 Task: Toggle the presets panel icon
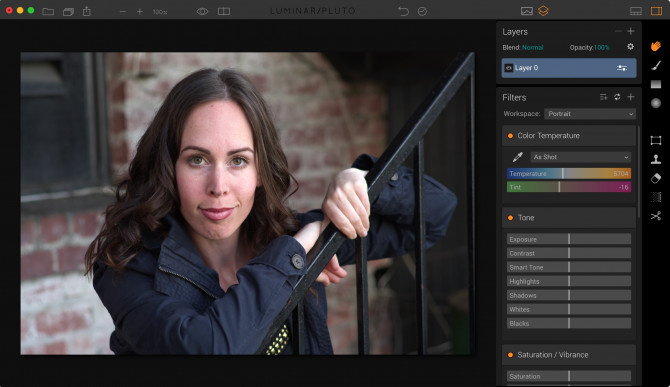click(x=636, y=12)
